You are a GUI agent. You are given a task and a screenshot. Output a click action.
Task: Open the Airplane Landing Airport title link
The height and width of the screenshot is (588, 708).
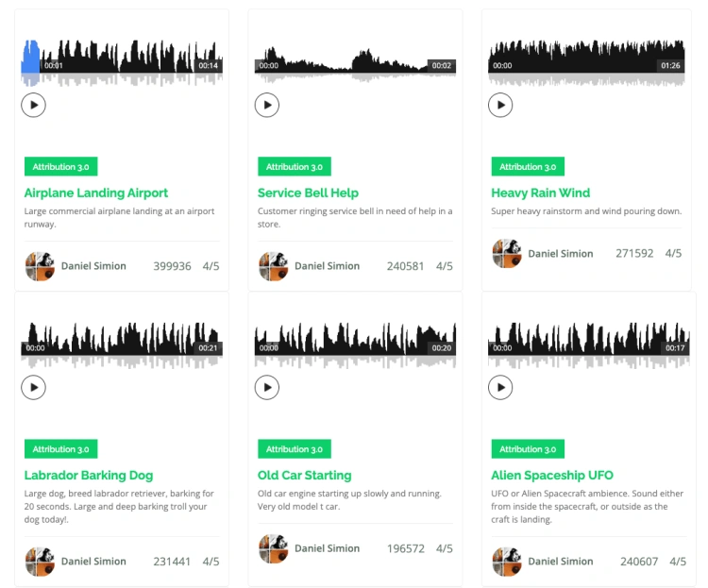[x=96, y=193]
